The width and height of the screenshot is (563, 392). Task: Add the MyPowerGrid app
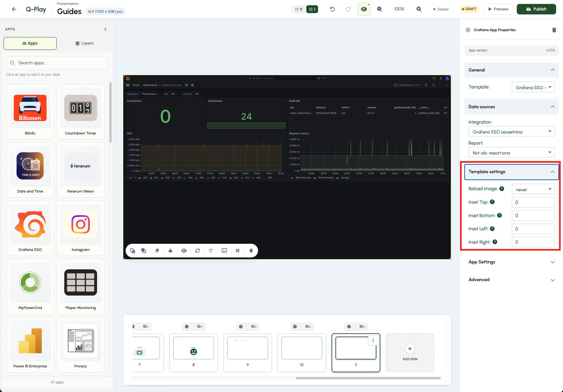coord(30,286)
